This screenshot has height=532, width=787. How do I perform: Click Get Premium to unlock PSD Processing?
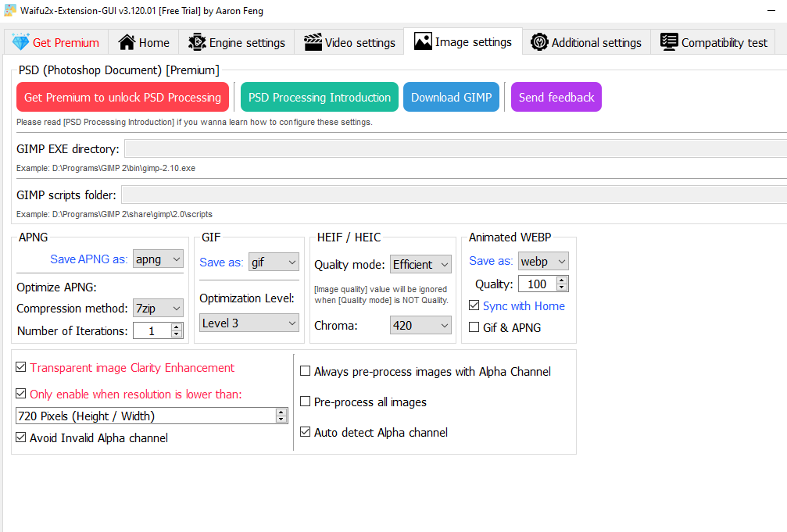pyautogui.click(x=123, y=97)
